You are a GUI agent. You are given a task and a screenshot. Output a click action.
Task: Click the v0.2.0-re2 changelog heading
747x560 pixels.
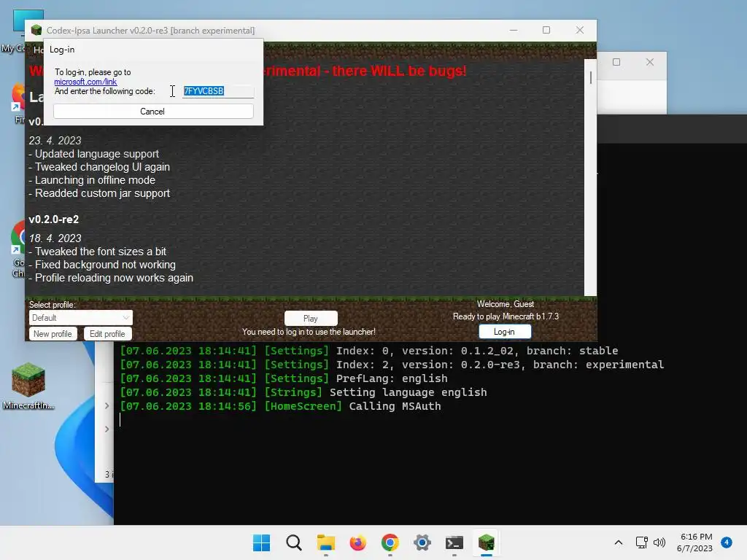pos(54,219)
